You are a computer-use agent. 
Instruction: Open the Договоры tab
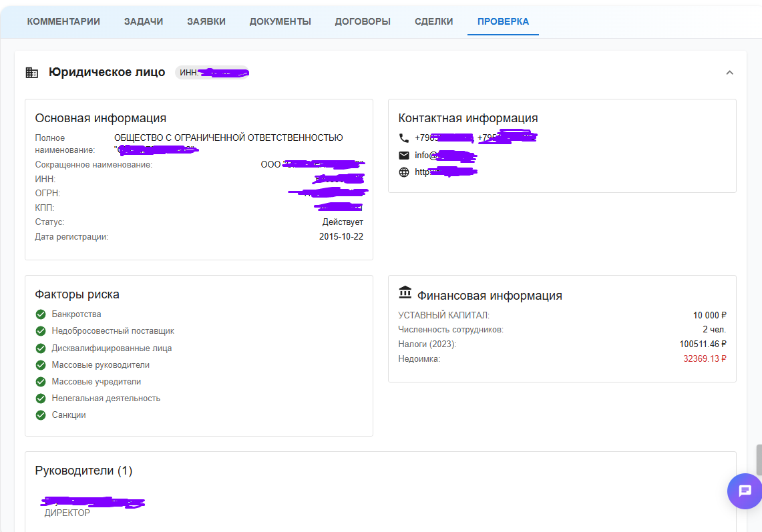coord(363,21)
